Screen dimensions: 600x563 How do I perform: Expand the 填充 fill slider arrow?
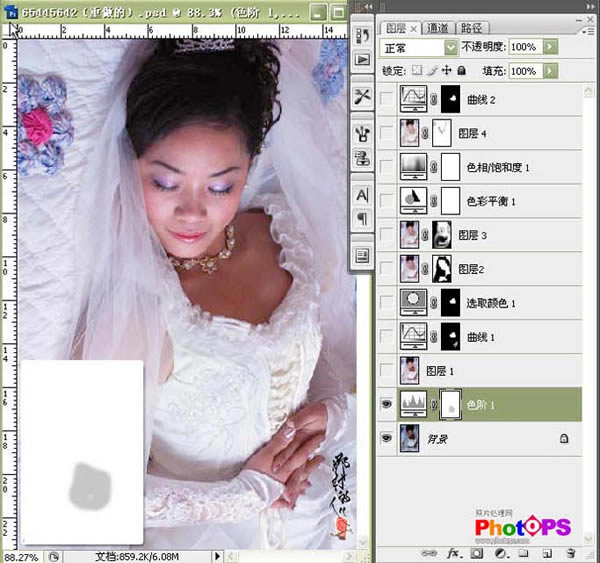pyautogui.click(x=551, y=72)
